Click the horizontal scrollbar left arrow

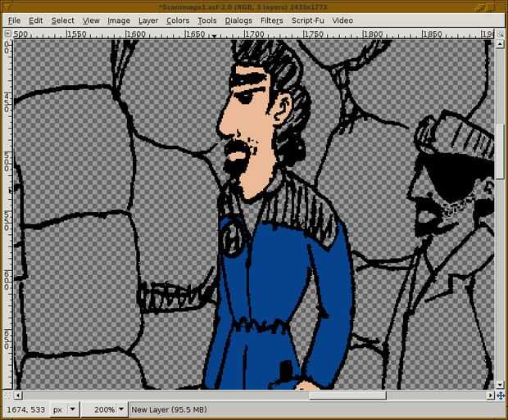click(x=19, y=395)
